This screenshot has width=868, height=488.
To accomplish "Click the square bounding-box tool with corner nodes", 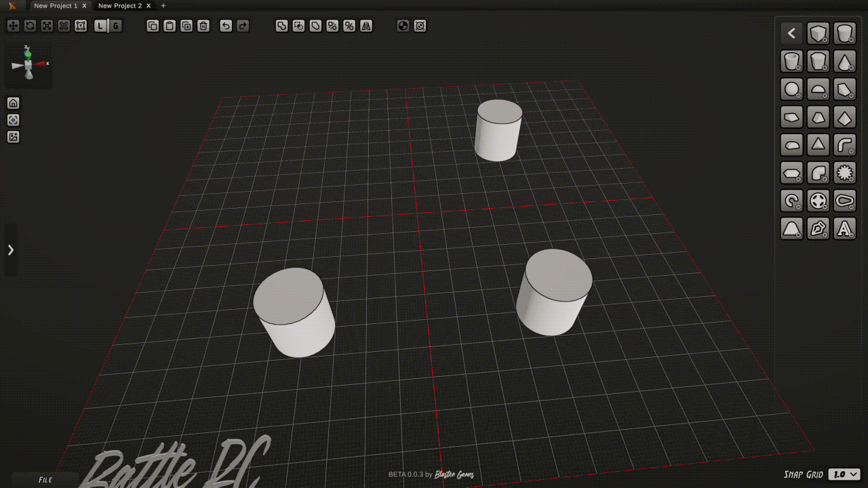I will [x=81, y=26].
